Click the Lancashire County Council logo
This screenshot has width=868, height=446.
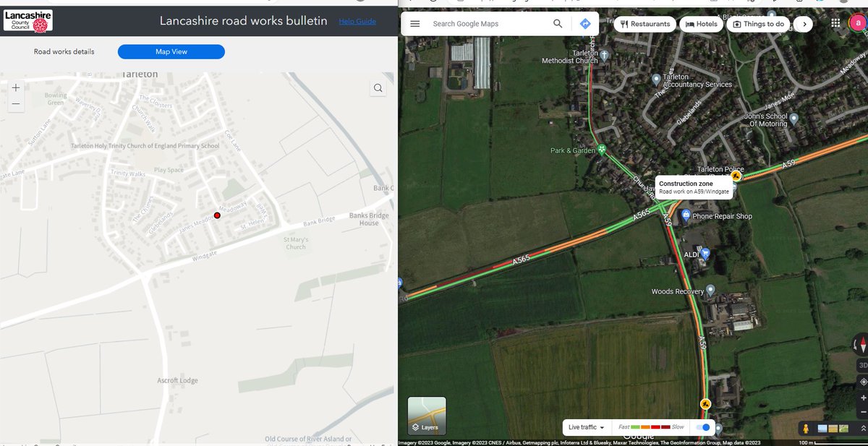(27, 21)
